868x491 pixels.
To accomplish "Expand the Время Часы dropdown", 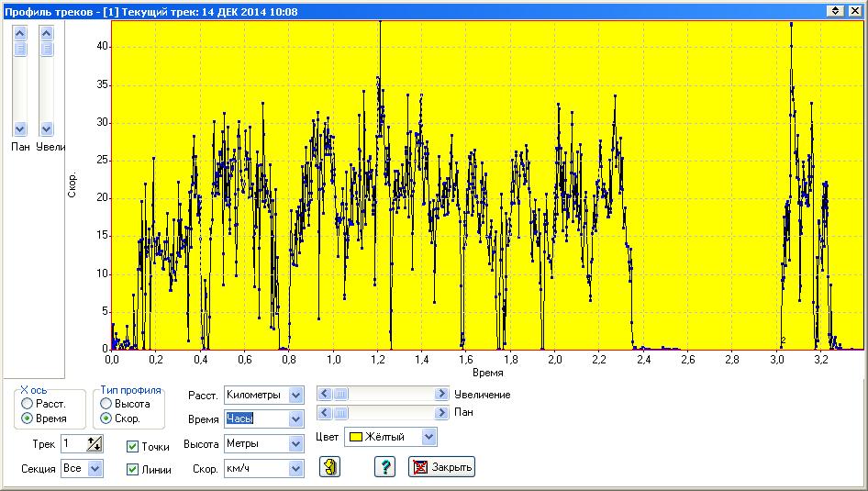I will (295, 419).
